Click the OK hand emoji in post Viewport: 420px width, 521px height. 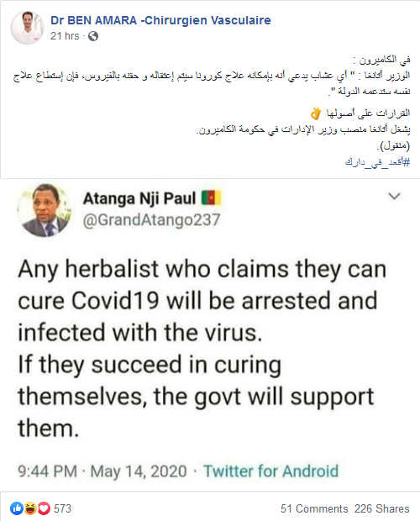pyautogui.click(x=315, y=113)
